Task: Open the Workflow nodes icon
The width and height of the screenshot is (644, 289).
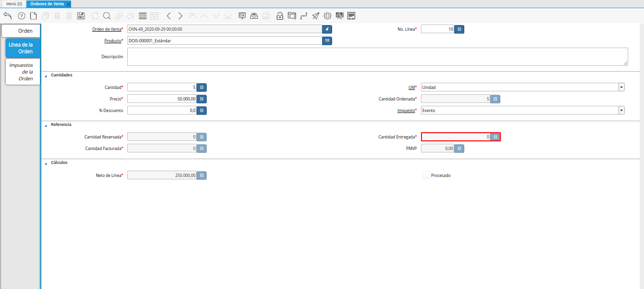Action: (304, 16)
